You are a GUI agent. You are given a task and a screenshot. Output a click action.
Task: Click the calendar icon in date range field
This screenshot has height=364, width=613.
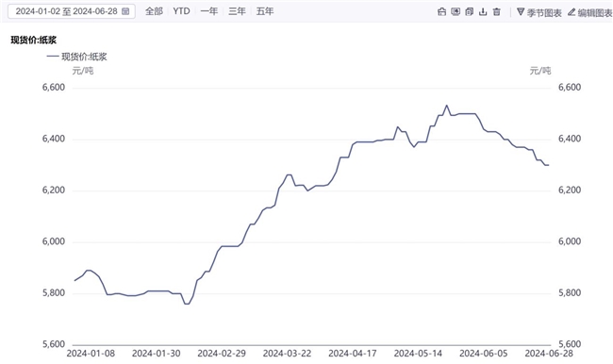(125, 11)
